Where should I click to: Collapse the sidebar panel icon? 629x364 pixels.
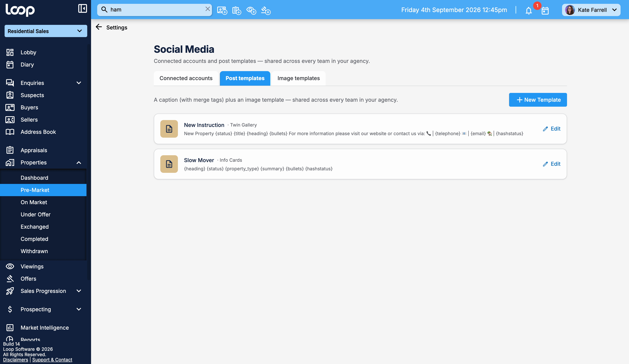point(82,9)
